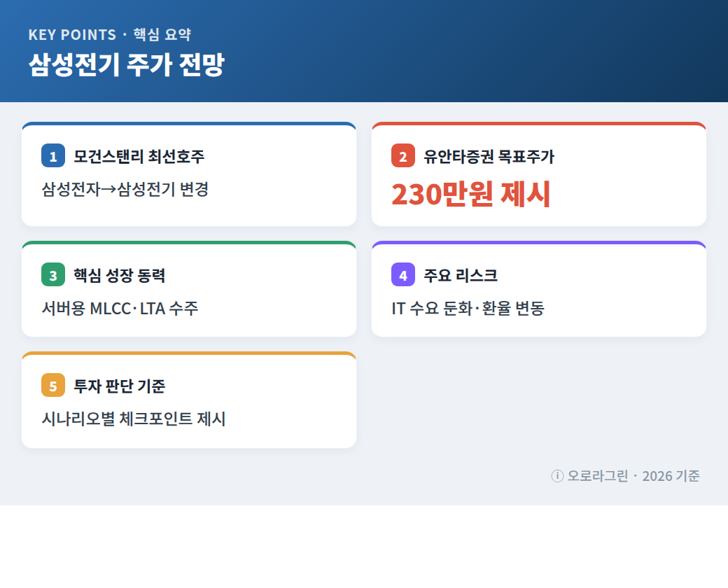728x588 pixels.
Task: Click the text '삼성전자→삼성전기 변경'
Action: 125,190
